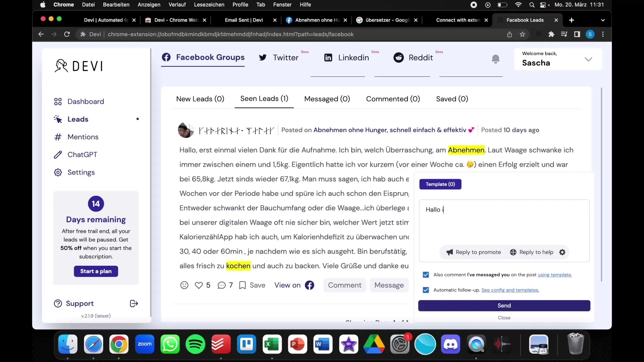Save the lead with bookmark icon
This screenshot has height=362, width=644.
pos(242,285)
